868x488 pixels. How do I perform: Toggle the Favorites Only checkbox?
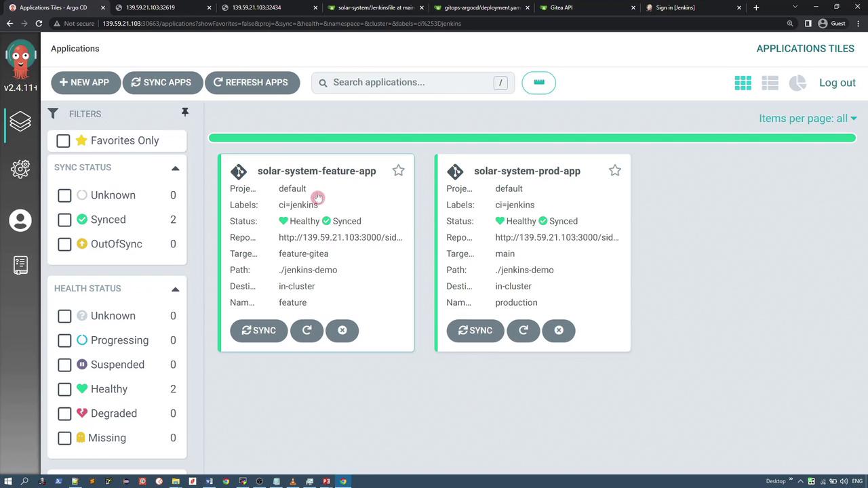63,140
